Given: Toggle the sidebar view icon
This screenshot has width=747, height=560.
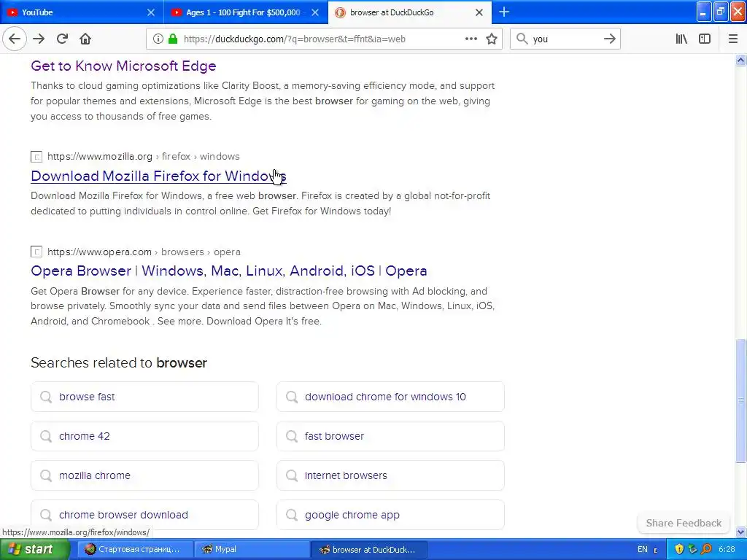Looking at the screenshot, I should [x=705, y=39].
